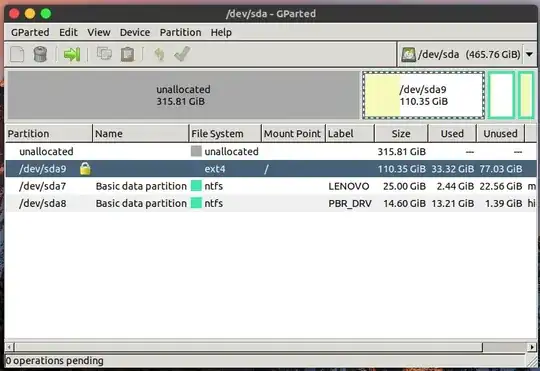Screen dimensions: 540x371
Task: Open the View menu
Action: coord(98,32)
